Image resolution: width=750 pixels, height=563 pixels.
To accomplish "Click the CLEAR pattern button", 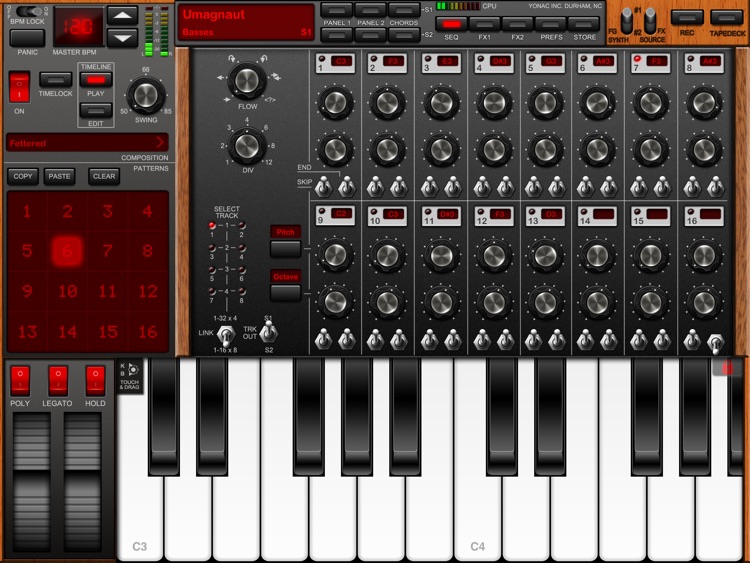I will click(x=104, y=177).
